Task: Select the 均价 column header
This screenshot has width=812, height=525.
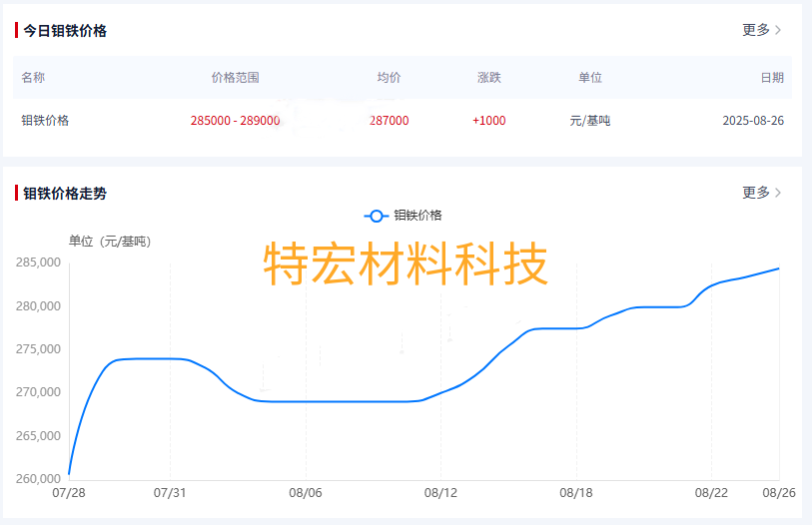Action: 389,78
